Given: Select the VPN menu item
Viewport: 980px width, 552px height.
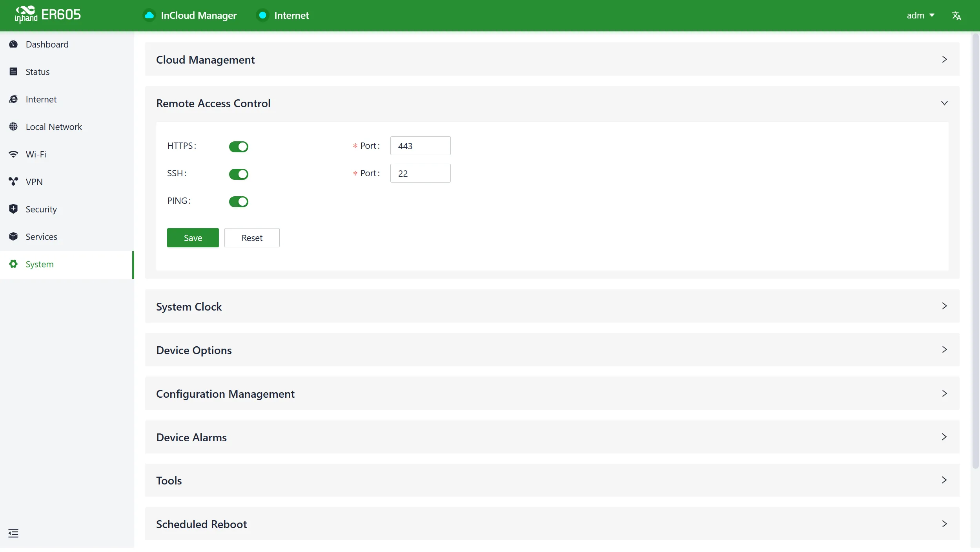Looking at the screenshot, I should 67,182.
